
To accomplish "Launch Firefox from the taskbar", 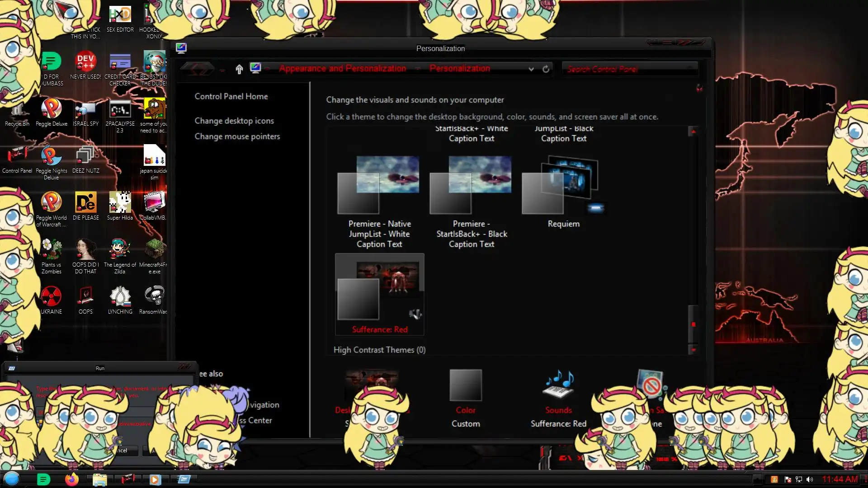I will [x=71, y=479].
